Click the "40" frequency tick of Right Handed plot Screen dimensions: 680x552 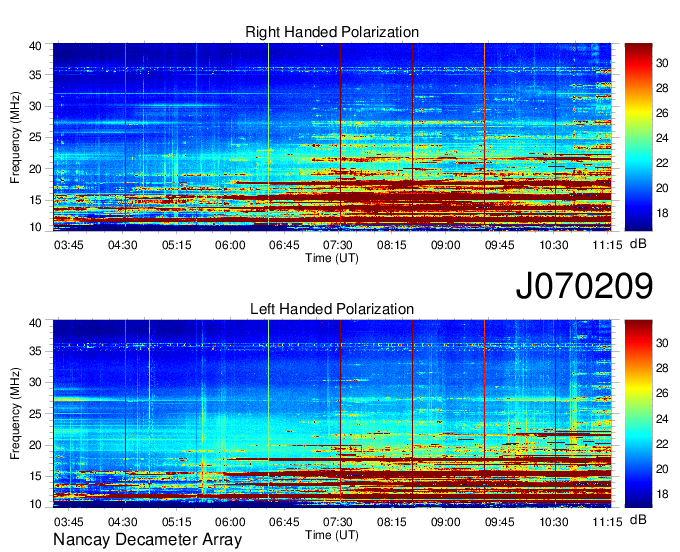pyautogui.click(x=35, y=46)
